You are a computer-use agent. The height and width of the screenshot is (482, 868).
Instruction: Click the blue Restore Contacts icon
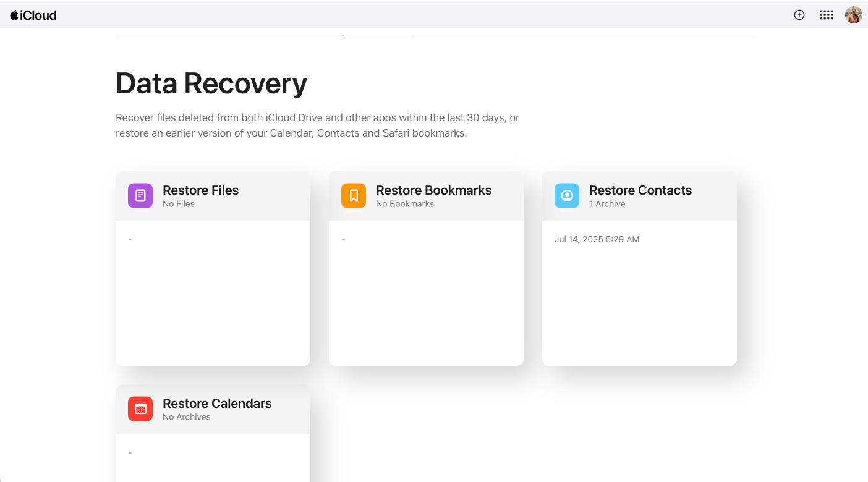(x=566, y=195)
